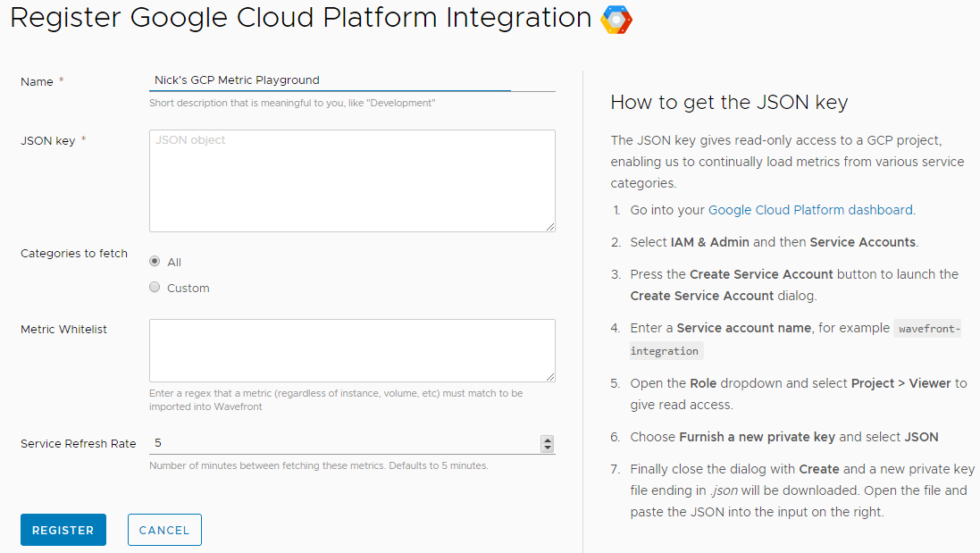
Task: Select the Custom categories radio button
Action: (x=155, y=288)
